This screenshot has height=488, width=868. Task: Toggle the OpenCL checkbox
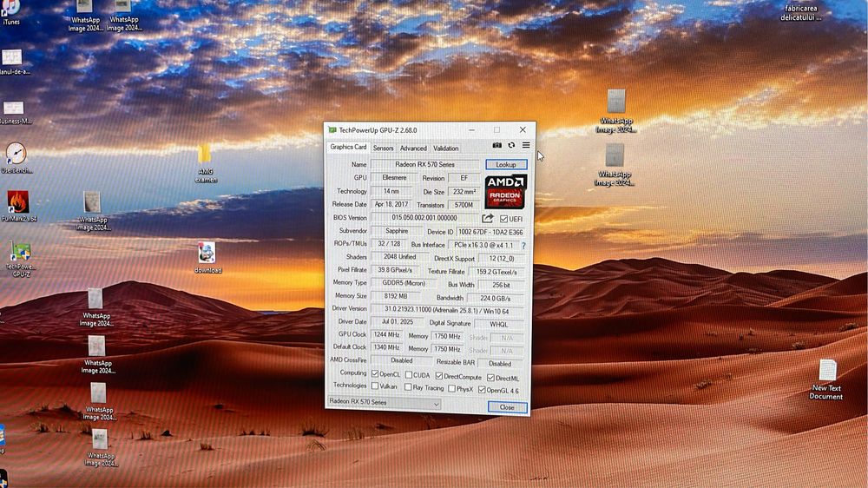[375, 374]
